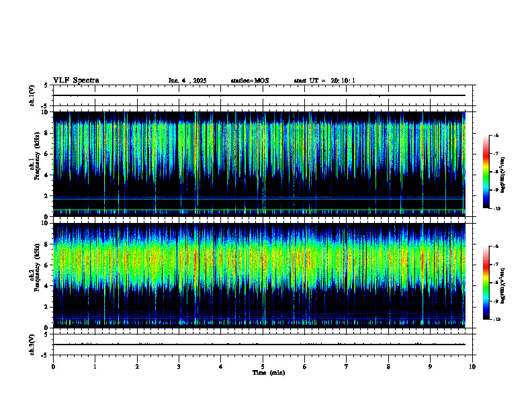
Task: Click the ch.2 "Frequency (kHz)" axis label
Action: pos(36,267)
